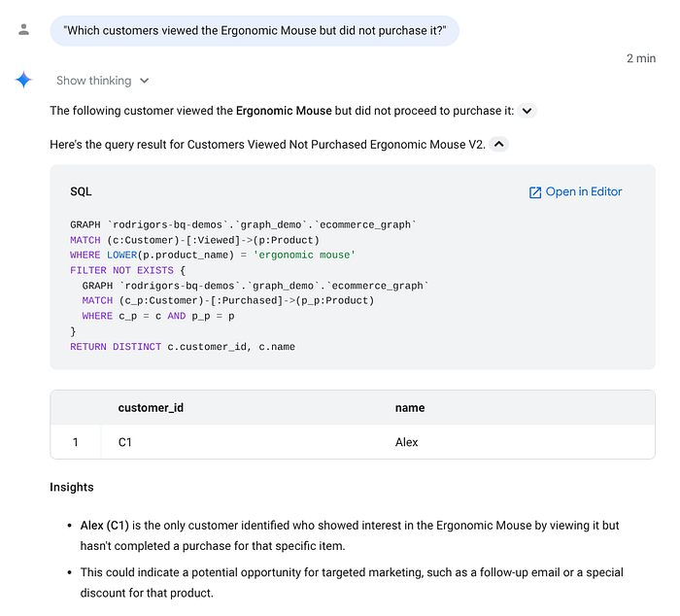Screen dimensions: 680x616
Task: Click the Gemini sparkle icon
Action: pos(23,81)
